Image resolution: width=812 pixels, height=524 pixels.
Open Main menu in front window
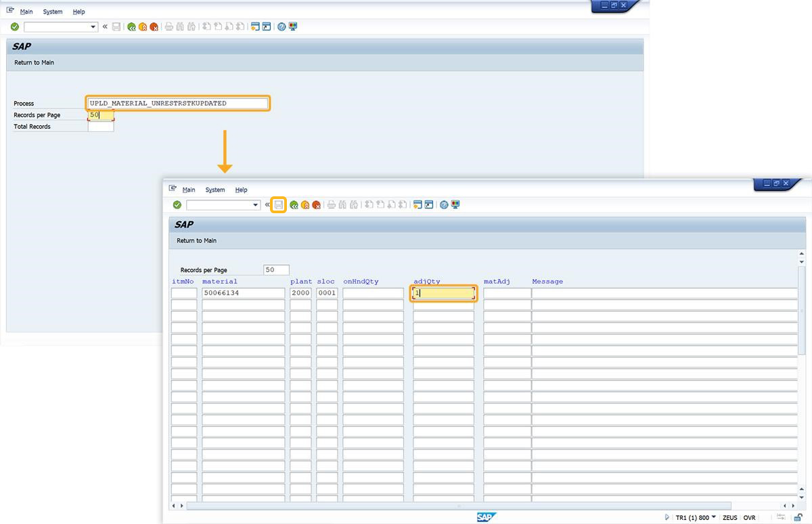point(189,190)
